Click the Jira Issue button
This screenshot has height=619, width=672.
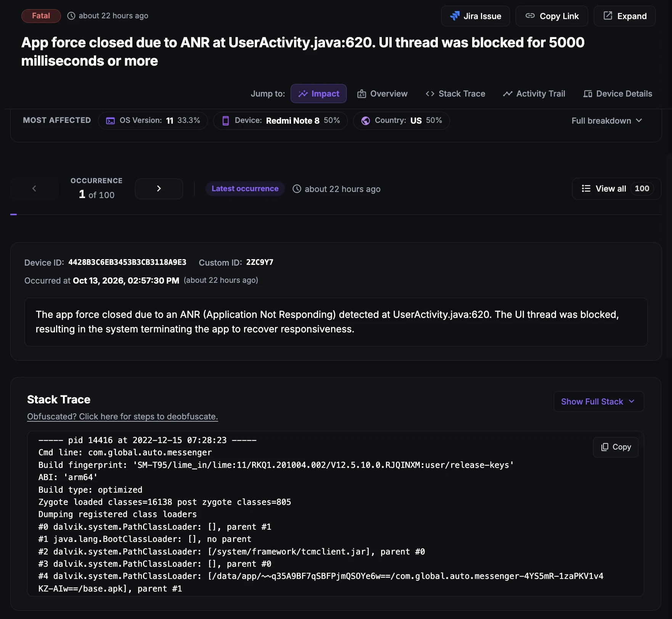(x=475, y=16)
